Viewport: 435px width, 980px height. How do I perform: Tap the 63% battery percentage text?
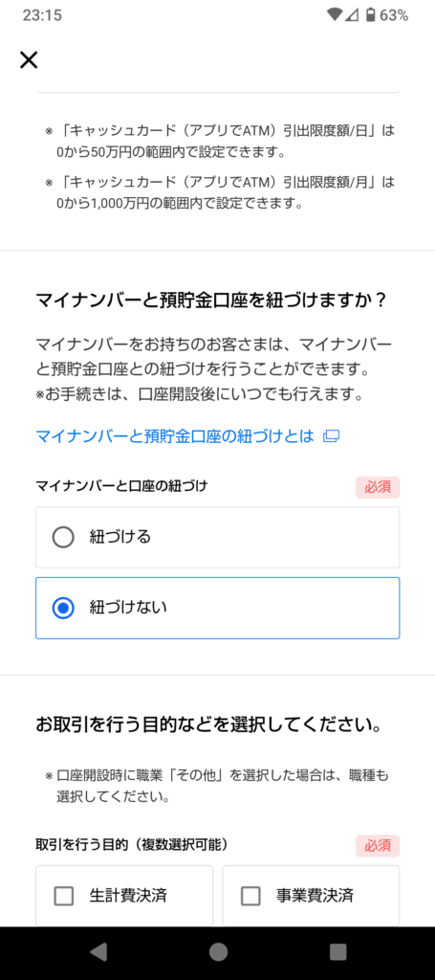[394, 15]
